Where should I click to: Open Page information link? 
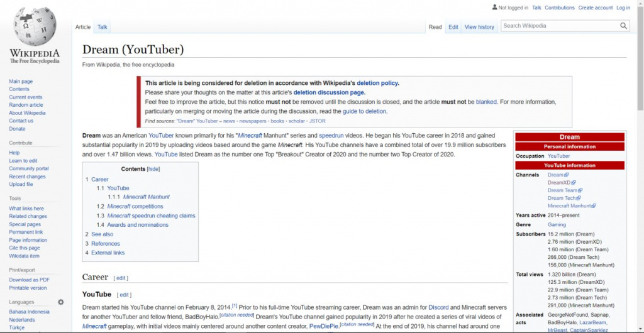pyautogui.click(x=28, y=240)
